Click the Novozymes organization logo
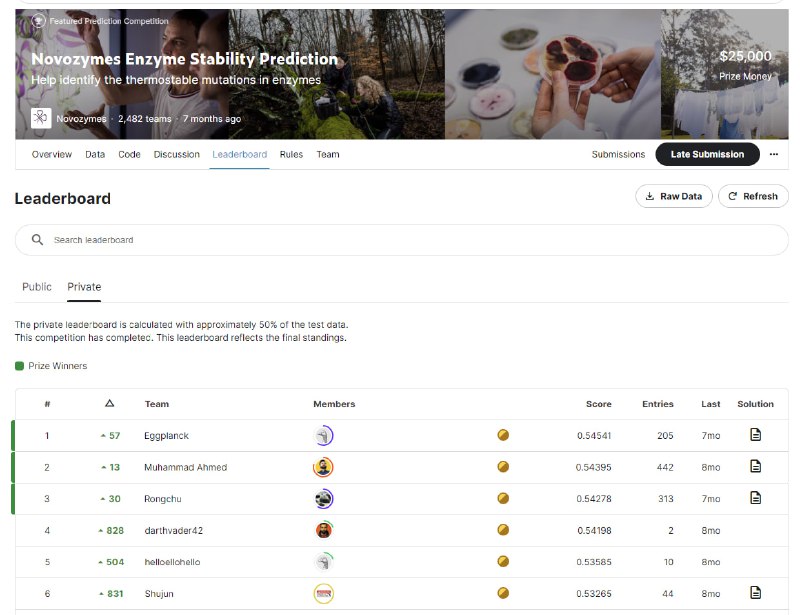 (41, 118)
